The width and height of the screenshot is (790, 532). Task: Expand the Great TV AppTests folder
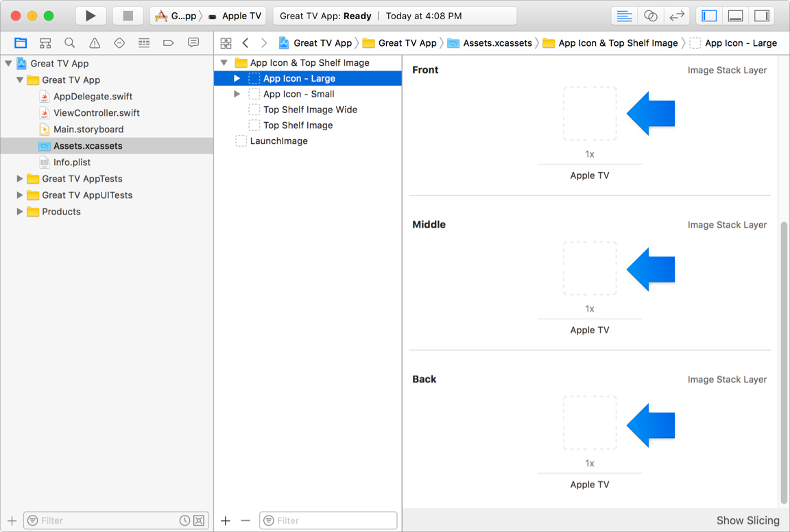click(x=20, y=179)
